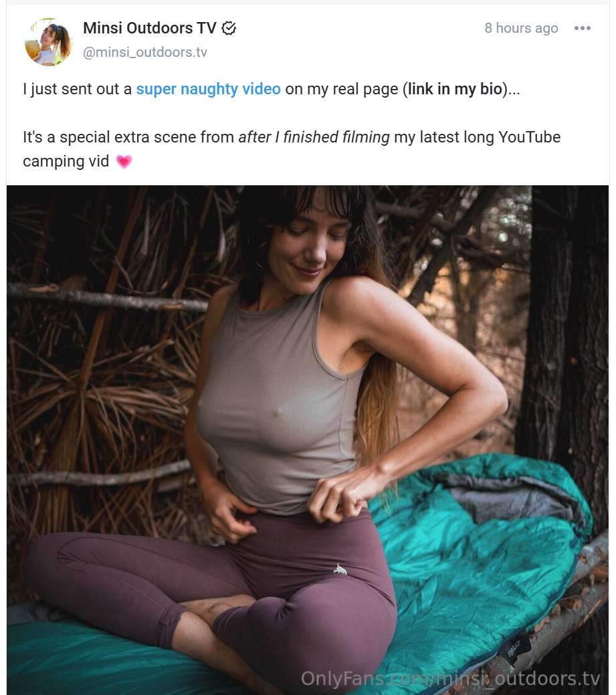Click the pink heart emoji in caption
This screenshot has height=695, width=616.
[124, 162]
